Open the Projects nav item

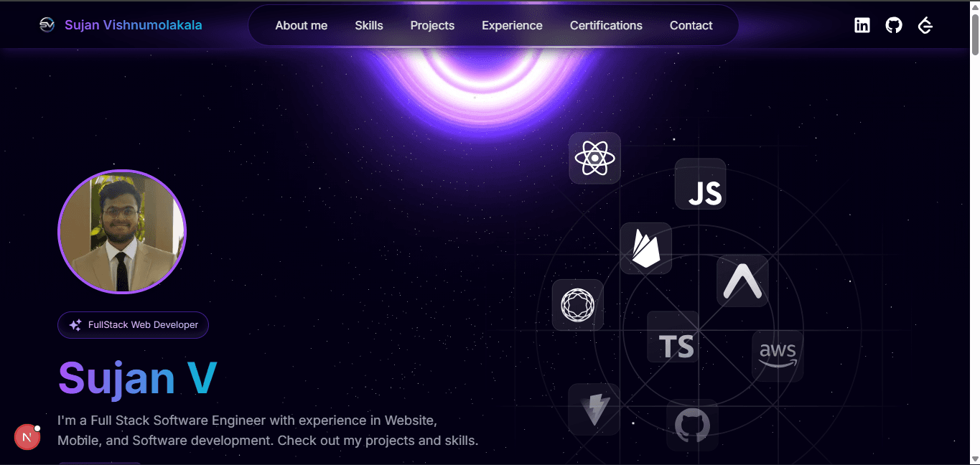[x=432, y=25]
